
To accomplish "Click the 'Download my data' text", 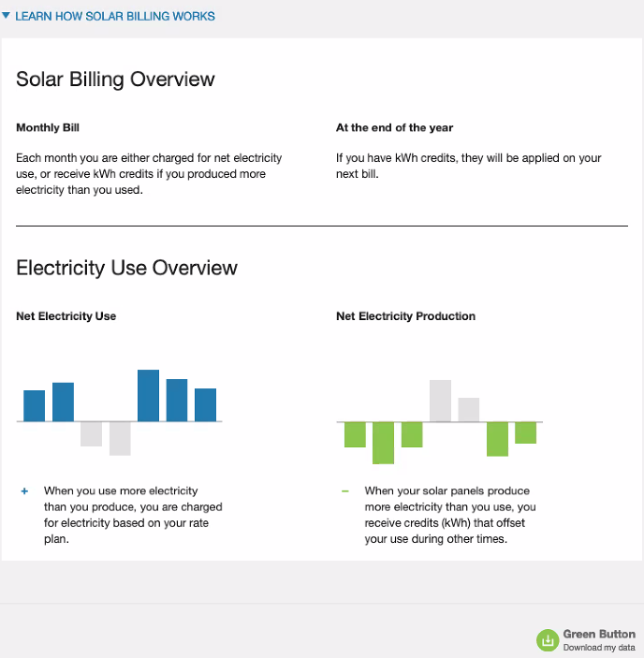I will (x=599, y=648).
